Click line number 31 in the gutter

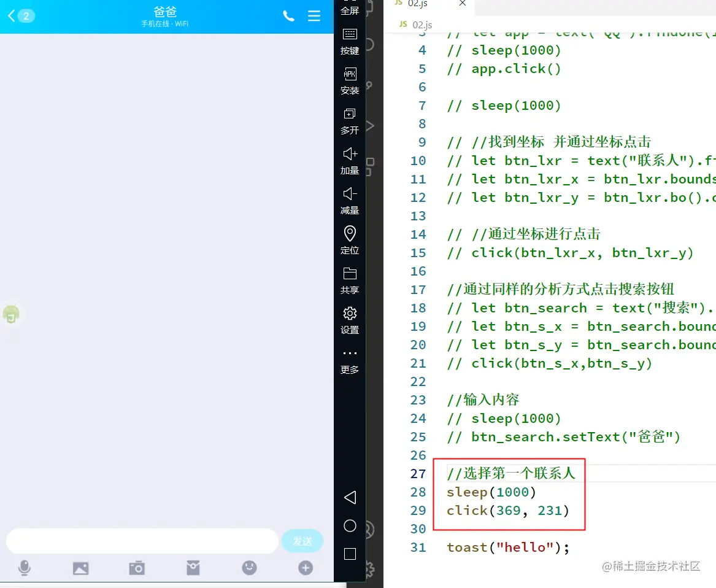click(418, 547)
